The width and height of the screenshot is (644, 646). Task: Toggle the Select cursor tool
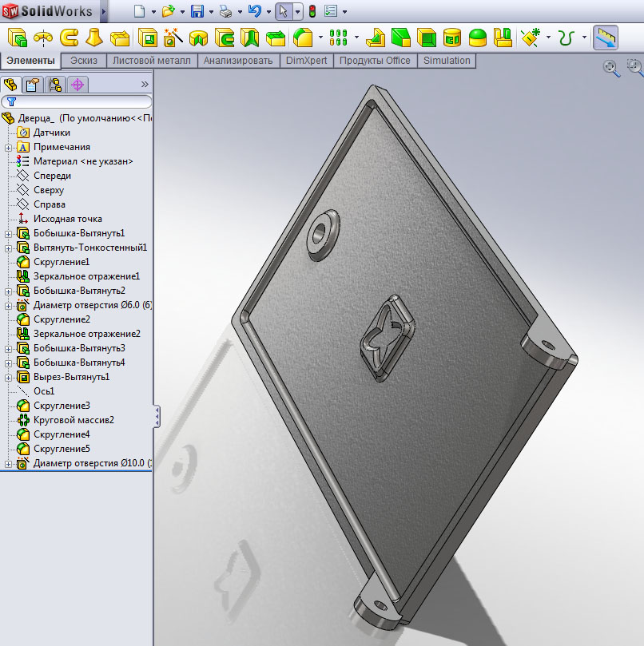(283, 11)
